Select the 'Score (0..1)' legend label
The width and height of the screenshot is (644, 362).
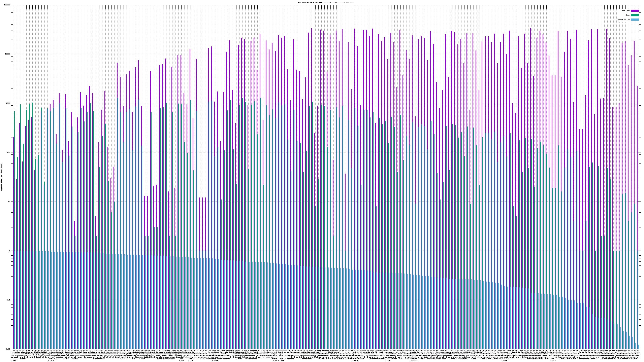(x=624, y=20)
